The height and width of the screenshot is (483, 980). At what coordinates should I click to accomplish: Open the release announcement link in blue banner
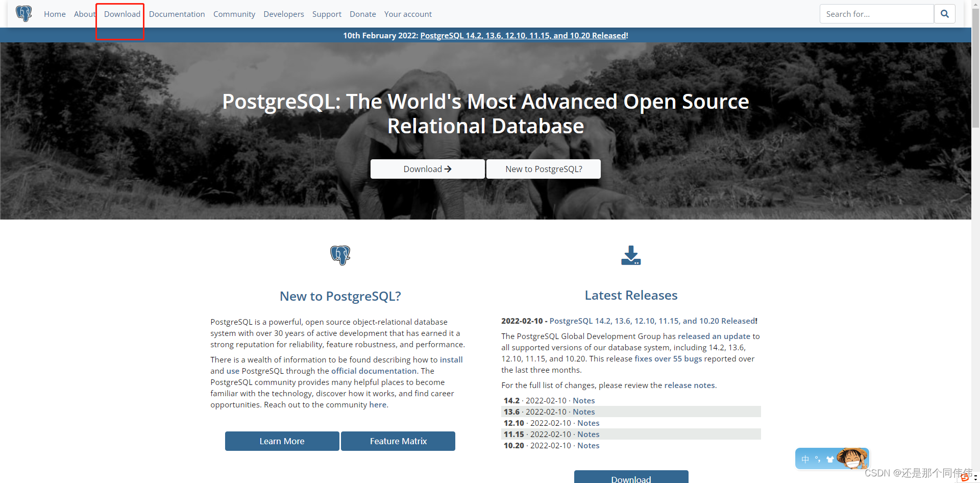pos(523,35)
